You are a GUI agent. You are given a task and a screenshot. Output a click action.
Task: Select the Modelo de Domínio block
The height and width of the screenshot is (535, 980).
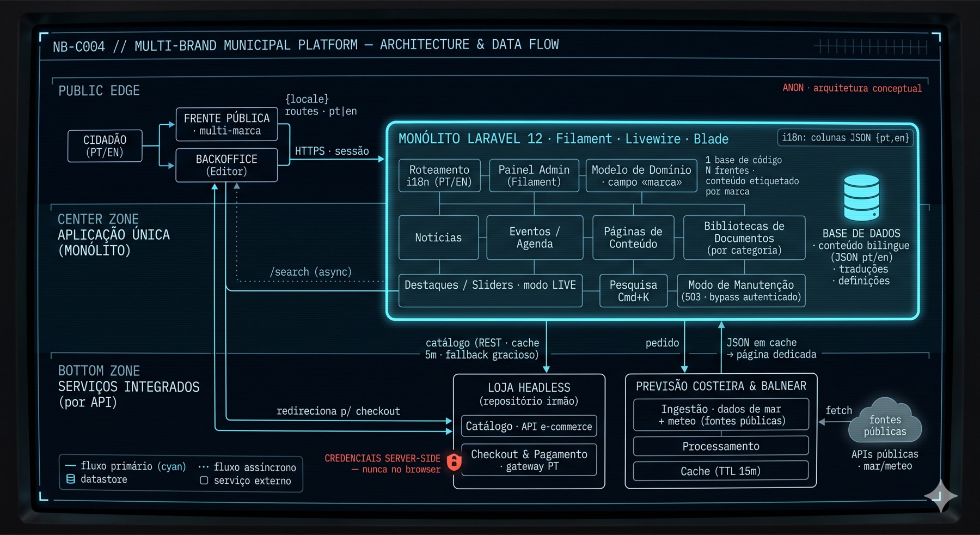click(641, 175)
